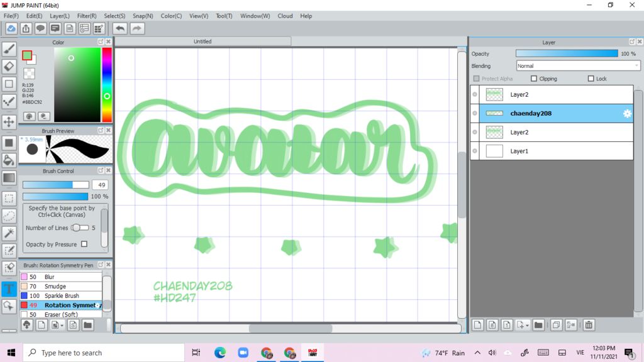Select the Magic Wand tool
Viewport: 644px width, 362px height.
[9, 233]
